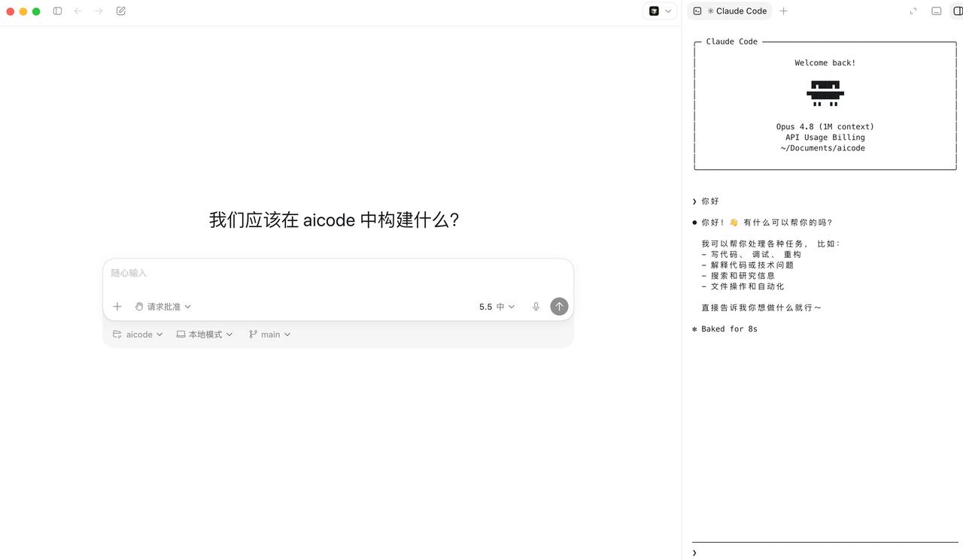Open the main branch dropdown
Screen dimensions: 963x560
point(270,334)
